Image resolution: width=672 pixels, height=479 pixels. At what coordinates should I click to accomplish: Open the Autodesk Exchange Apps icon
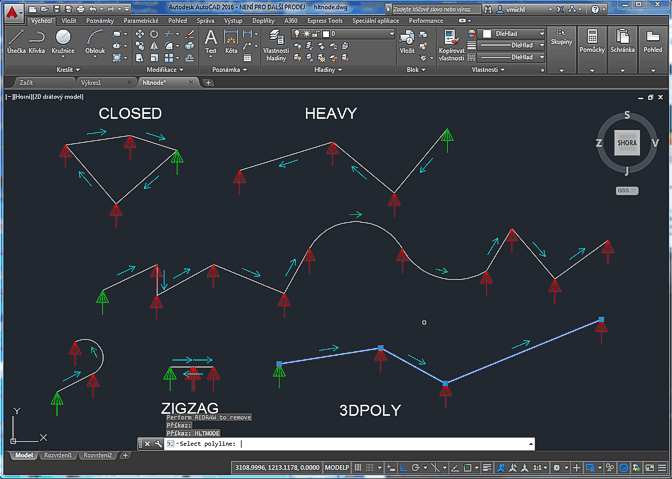(560, 9)
